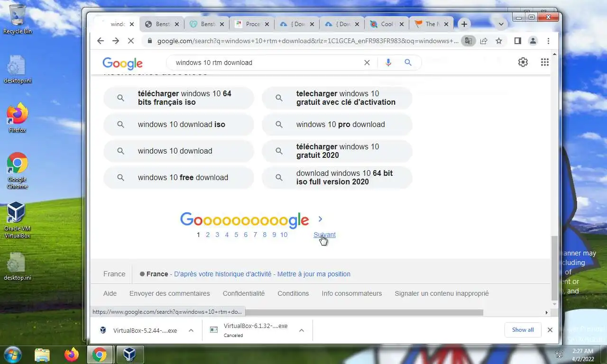607x364 pixels.
Task: Click the address bar URL field
Action: pyautogui.click(x=307, y=41)
